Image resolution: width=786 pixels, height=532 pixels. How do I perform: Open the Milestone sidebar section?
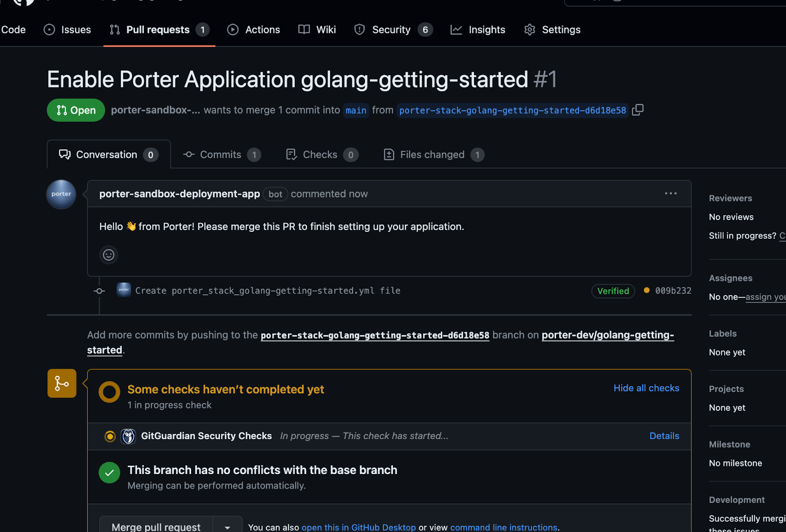point(730,445)
